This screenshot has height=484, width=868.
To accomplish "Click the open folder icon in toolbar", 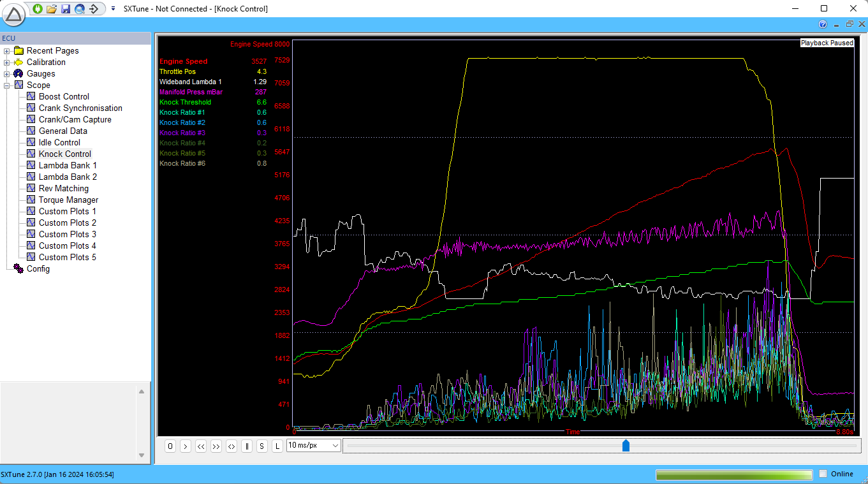I will coord(52,9).
